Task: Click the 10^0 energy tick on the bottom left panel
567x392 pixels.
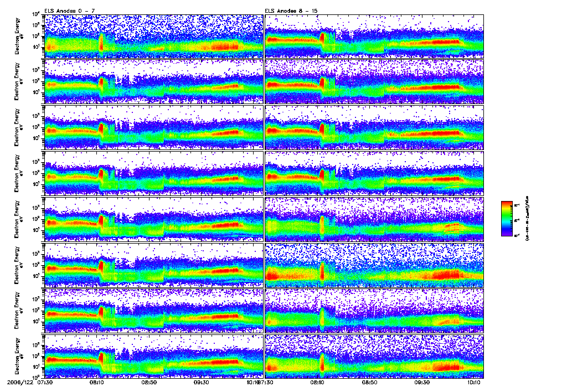Action: [36, 377]
